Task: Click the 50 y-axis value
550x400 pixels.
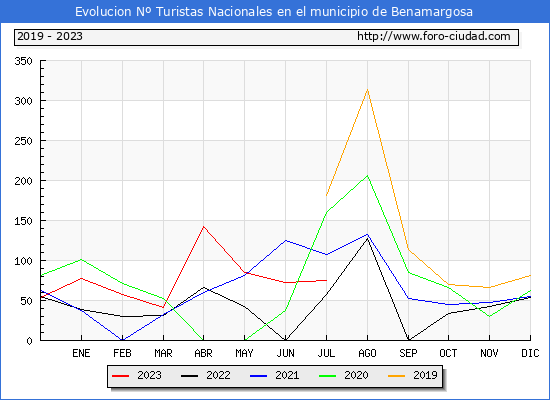Action: (26, 301)
